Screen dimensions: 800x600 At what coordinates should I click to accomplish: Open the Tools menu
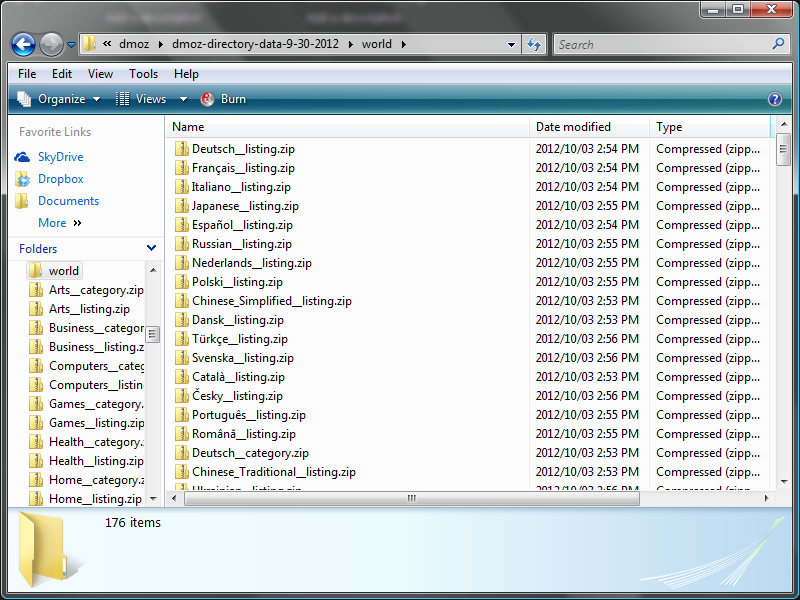[x=143, y=74]
